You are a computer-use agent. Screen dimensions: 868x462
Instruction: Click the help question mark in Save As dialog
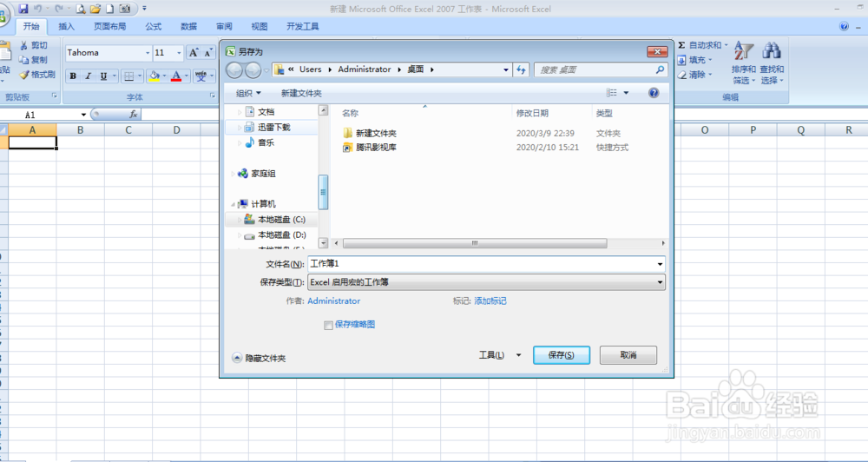tap(654, 93)
